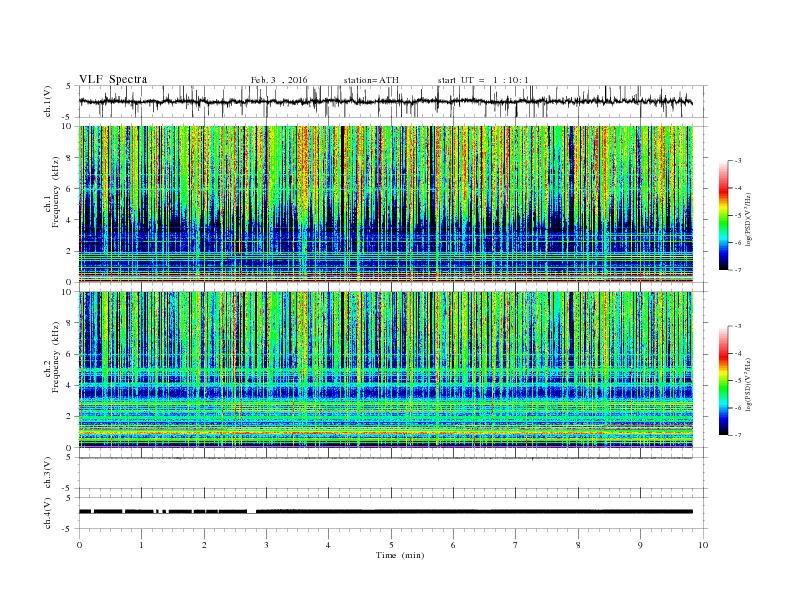The image size is (792, 612).
Task: Click the "2" tick on the time axis
Action: click(204, 545)
